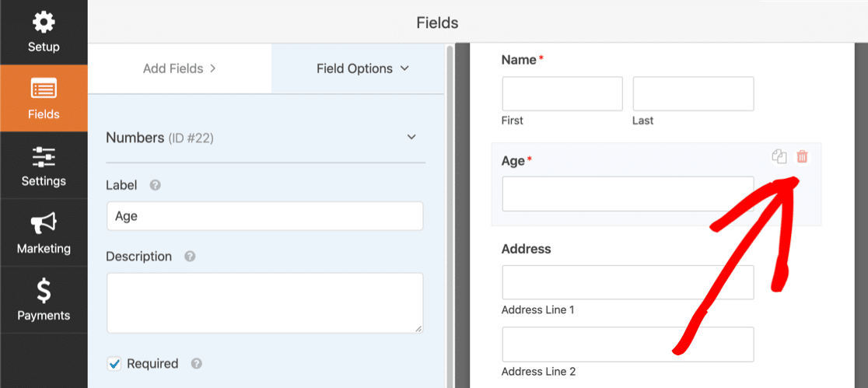Uncheck the Required checkbox

(x=114, y=363)
